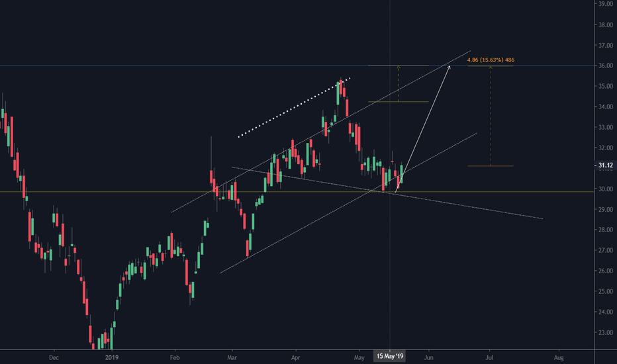
Task: Click the 27.00 price axis label
Action: [x=606, y=250]
